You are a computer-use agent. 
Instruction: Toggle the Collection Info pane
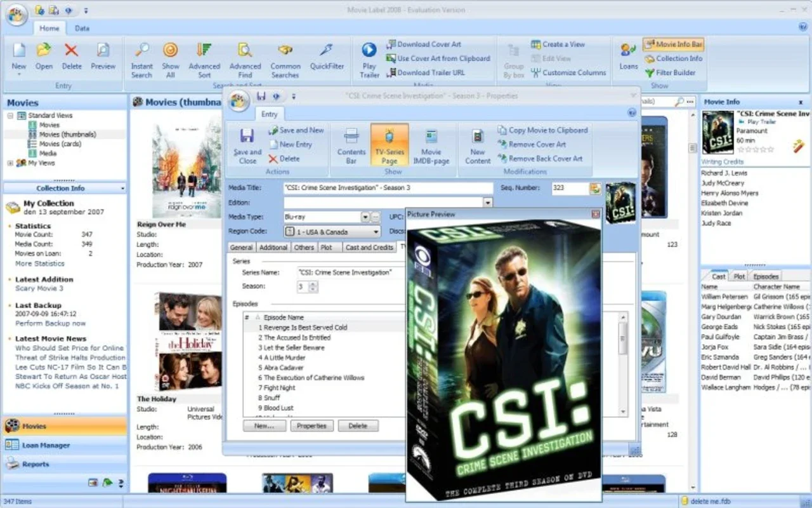(673, 58)
